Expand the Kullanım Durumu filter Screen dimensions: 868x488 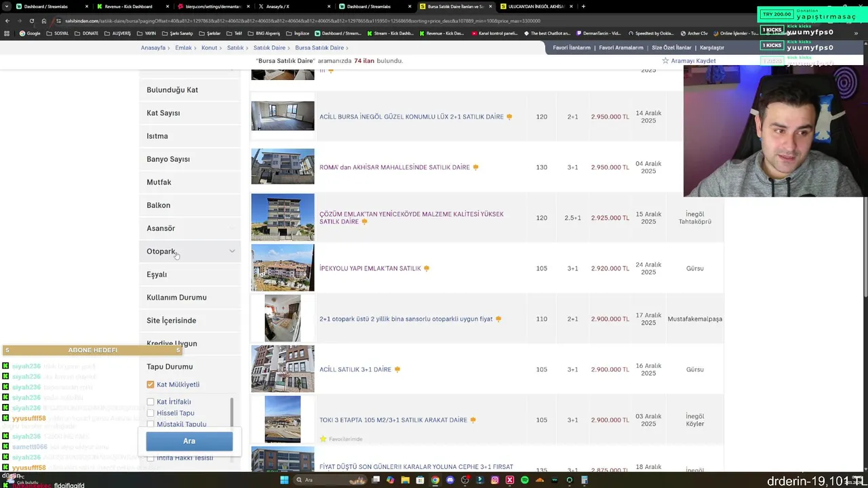190,298
